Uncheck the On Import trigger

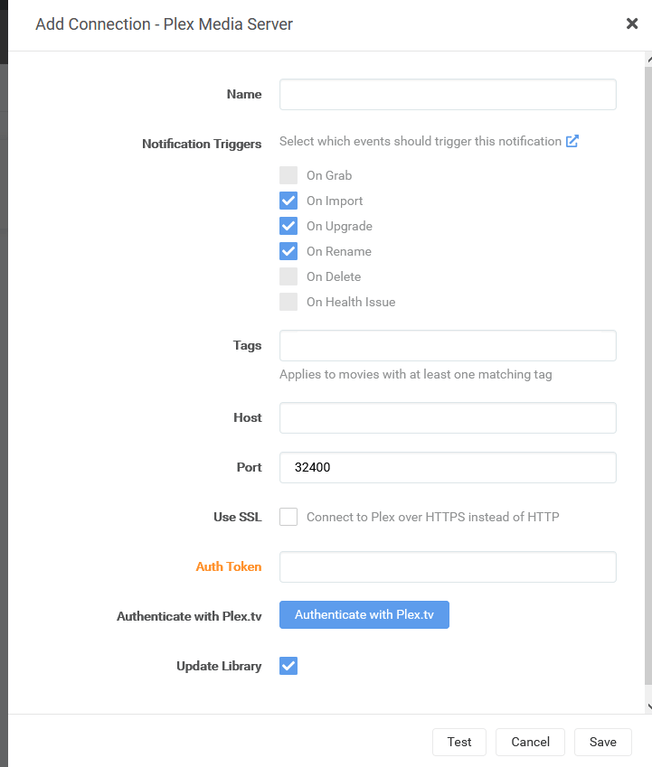click(x=288, y=201)
